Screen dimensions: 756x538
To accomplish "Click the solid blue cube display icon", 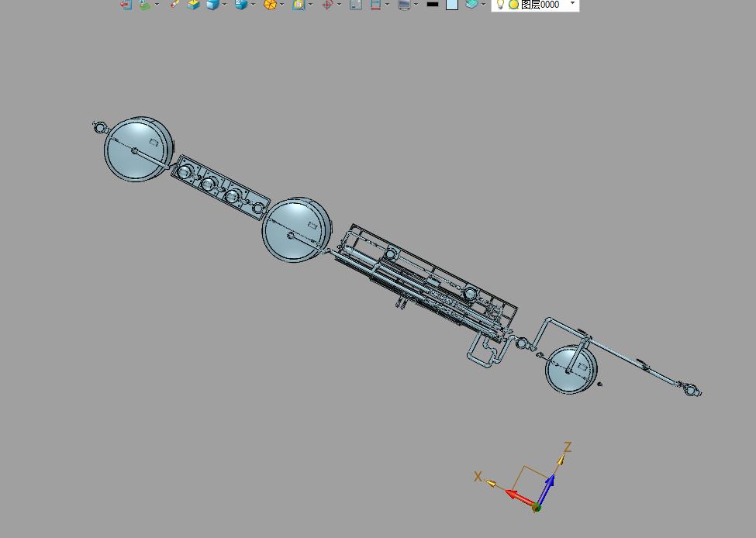I will click(x=212, y=5).
